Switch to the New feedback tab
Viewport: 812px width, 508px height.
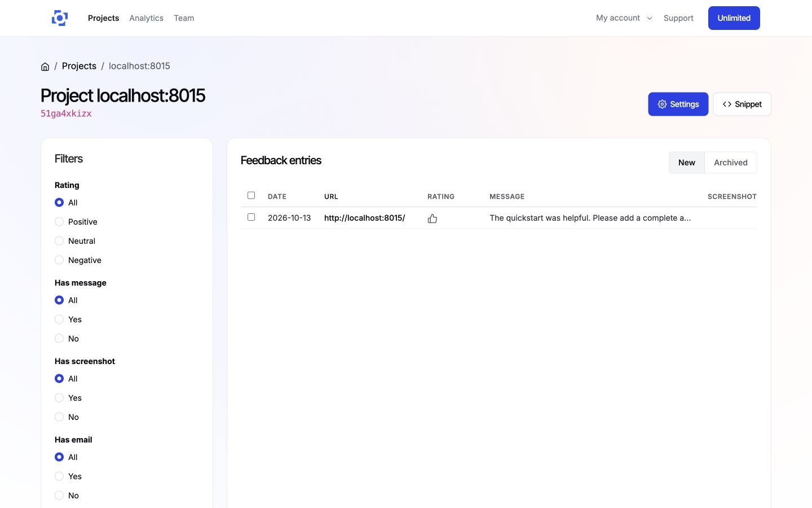pos(687,163)
